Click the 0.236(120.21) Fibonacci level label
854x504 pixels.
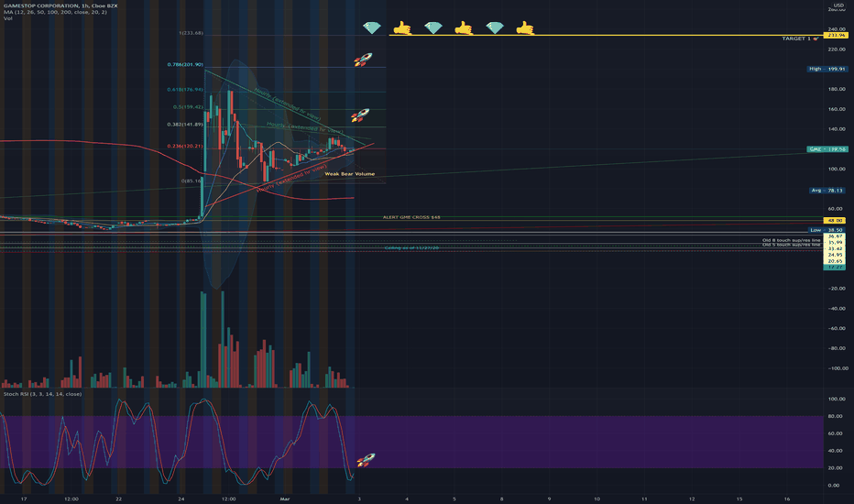coord(185,146)
